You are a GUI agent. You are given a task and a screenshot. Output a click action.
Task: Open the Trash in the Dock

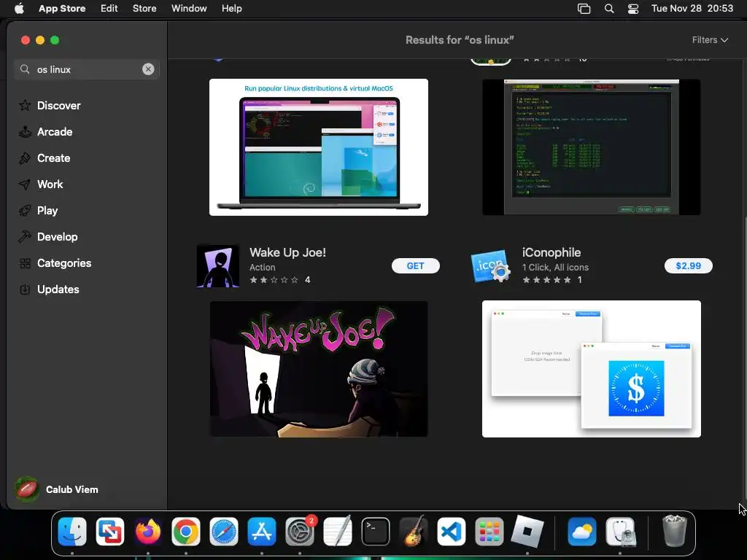[674, 532]
